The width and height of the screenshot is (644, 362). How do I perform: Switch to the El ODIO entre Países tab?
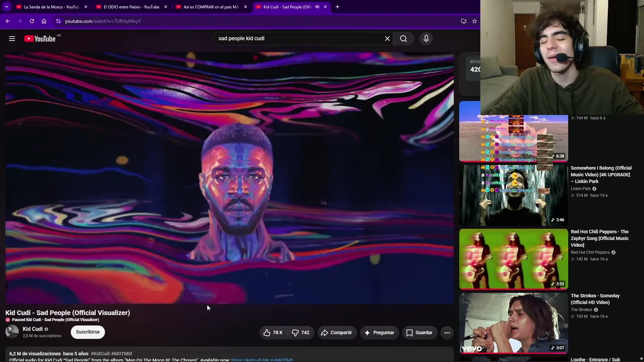[131, 7]
